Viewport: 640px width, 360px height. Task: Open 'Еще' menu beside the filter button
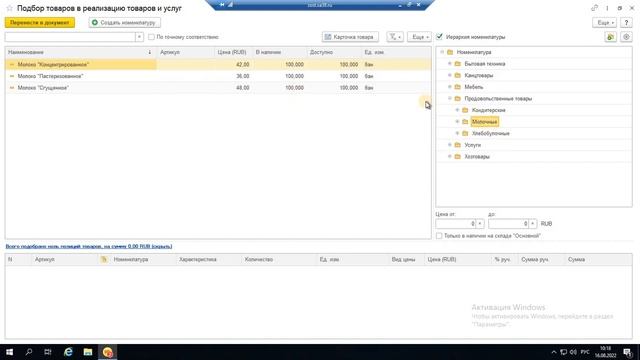(419, 37)
